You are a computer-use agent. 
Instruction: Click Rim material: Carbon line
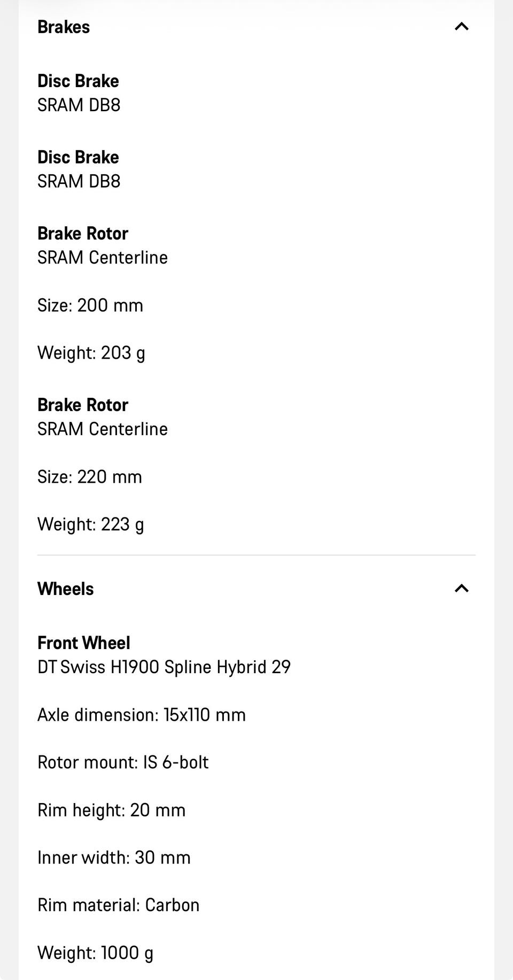point(119,905)
